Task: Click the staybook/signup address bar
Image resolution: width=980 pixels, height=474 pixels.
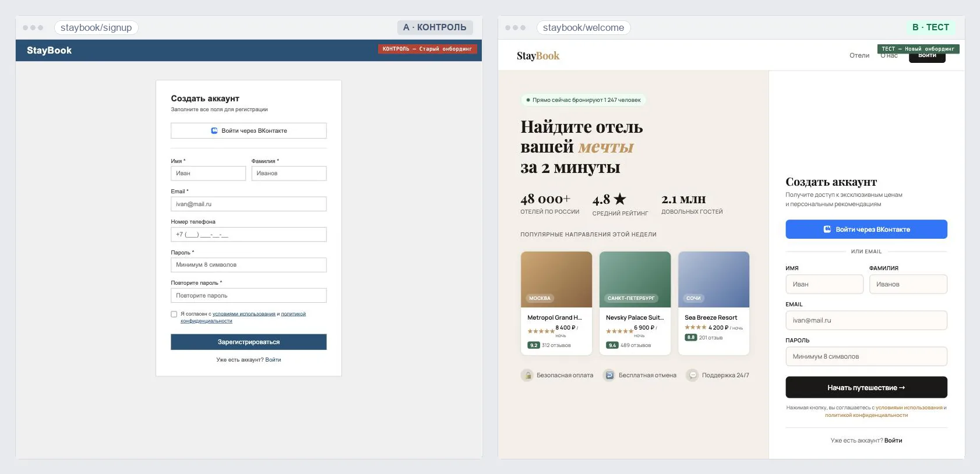Action: 96,27
